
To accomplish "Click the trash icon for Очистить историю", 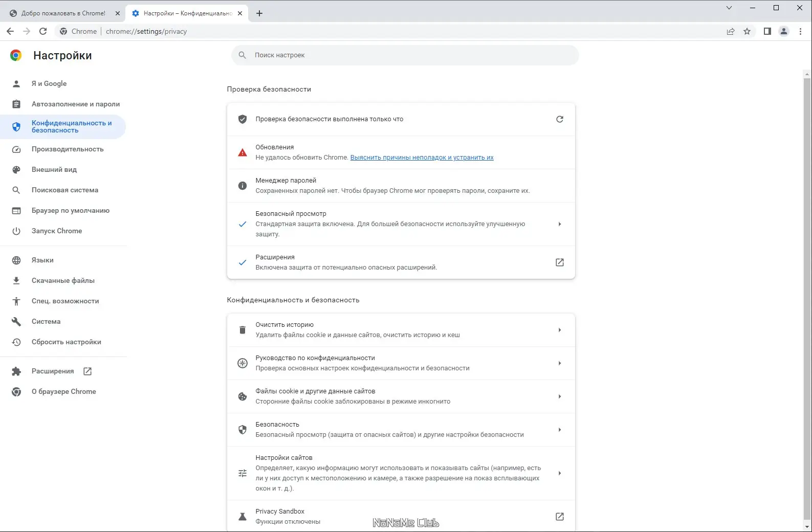I will point(243,330).
